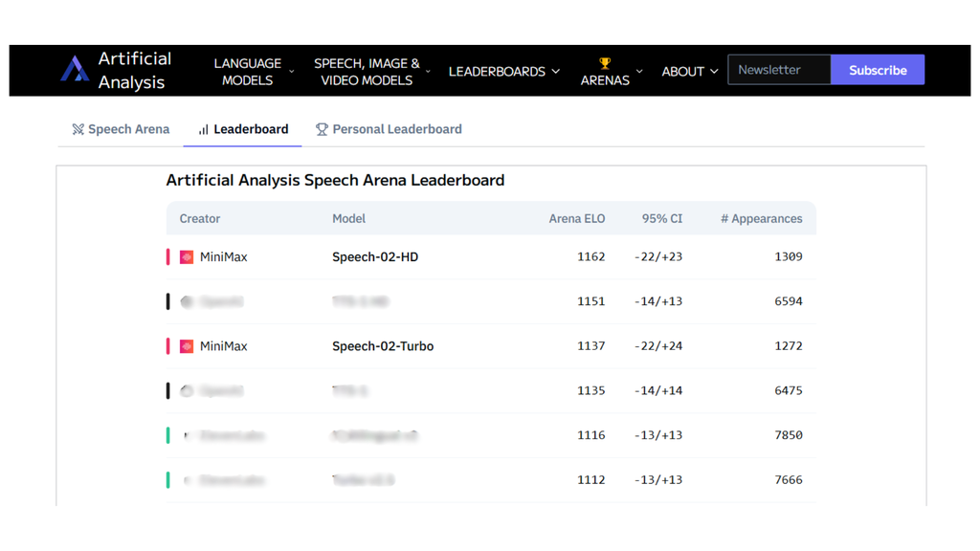Image resolution: width=980 pixels, height=551 pixels.
Task: Click the Leaderboard bar chart icon
Action: (x=203, y=129)
